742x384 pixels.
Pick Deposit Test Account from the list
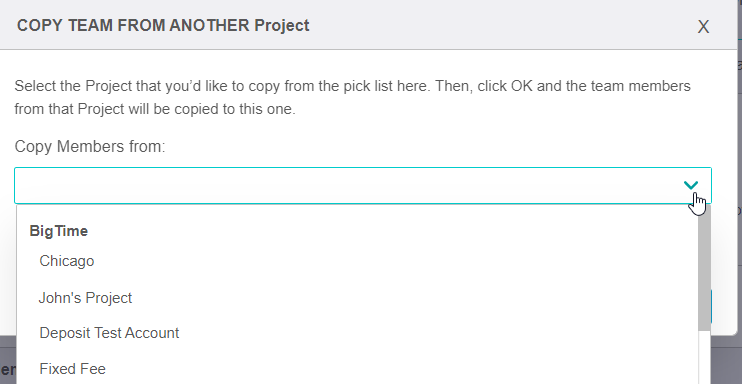click(x=109, y=333)
